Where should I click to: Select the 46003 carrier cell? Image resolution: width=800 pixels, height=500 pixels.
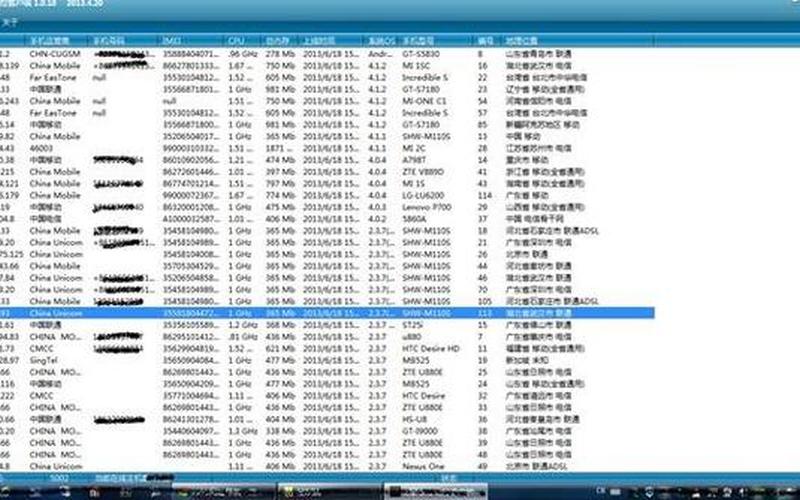(x=42, y=148)
